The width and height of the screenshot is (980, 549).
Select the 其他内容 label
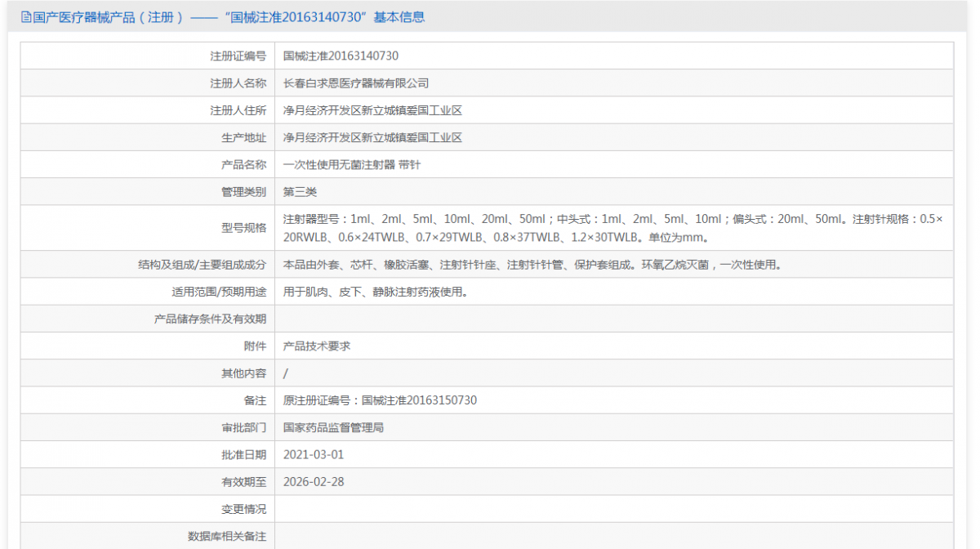click(244, 373)
